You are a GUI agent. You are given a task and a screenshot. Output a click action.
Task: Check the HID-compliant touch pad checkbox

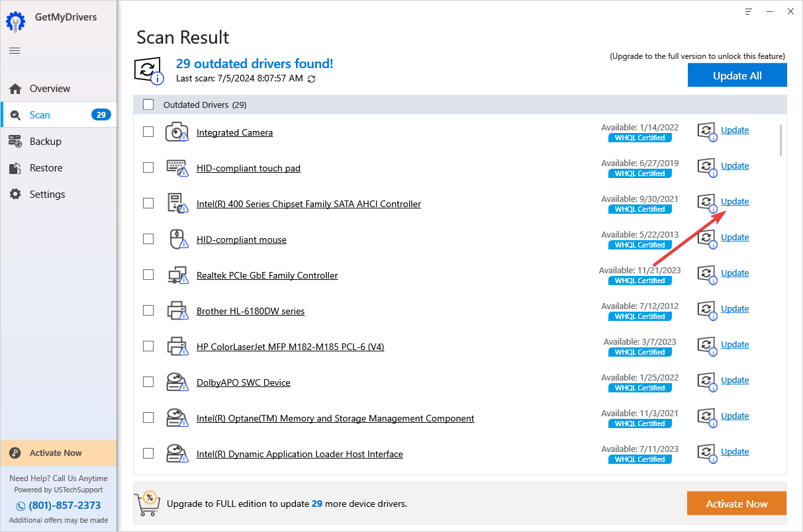click(x=148, y=167)
